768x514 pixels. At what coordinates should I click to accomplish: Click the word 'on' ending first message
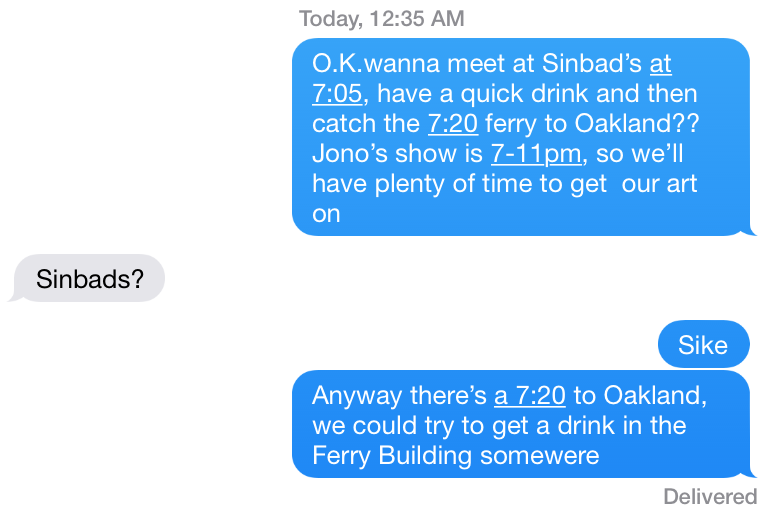(x=326, y=214)
